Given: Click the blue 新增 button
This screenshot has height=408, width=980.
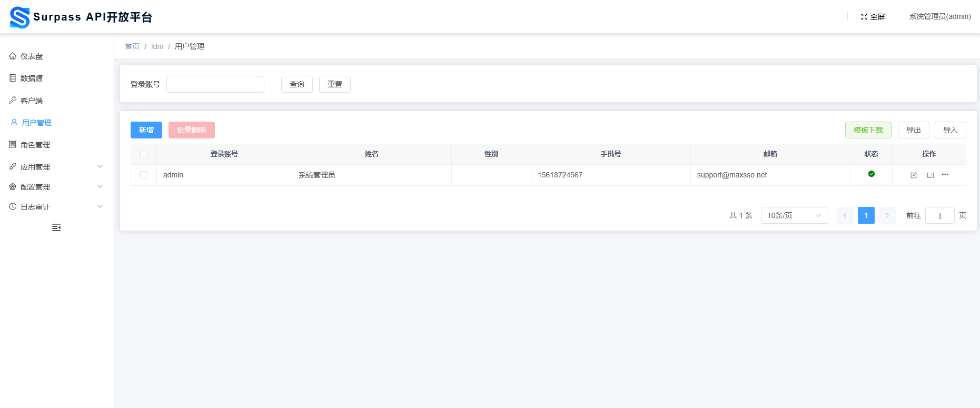Looking at the screenshot, I should [146, 130].
